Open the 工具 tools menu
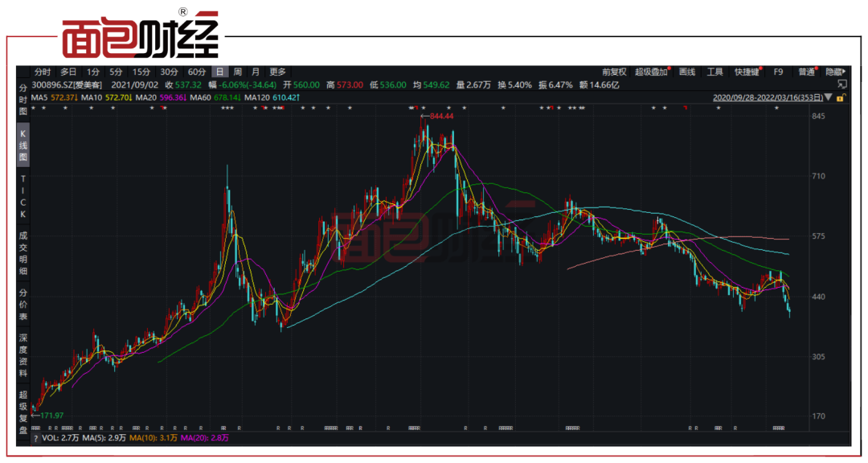The image size is (868, 463). pyautogui.click(x=714, y=72)
